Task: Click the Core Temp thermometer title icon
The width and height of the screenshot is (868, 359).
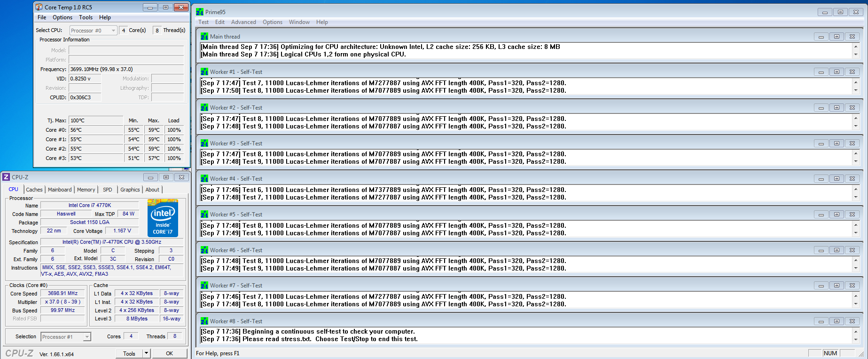Action: [x=39, y=7]
